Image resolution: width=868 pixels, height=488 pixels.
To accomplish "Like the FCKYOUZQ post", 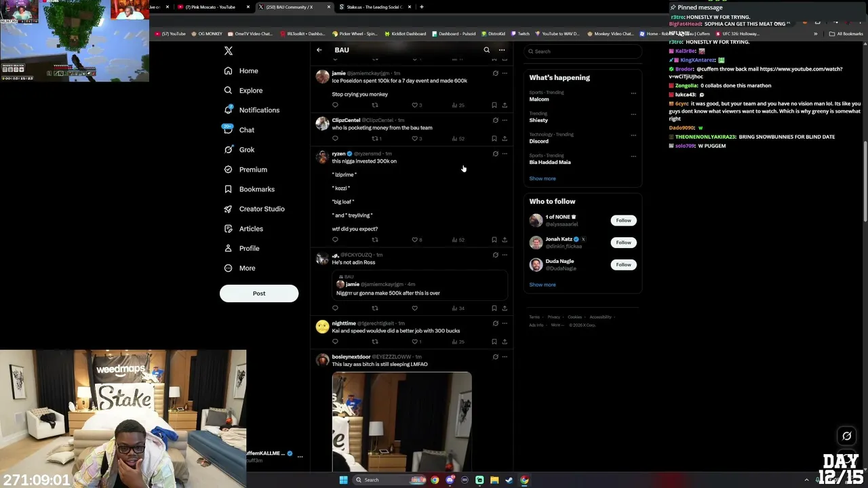I will point(415,308).
